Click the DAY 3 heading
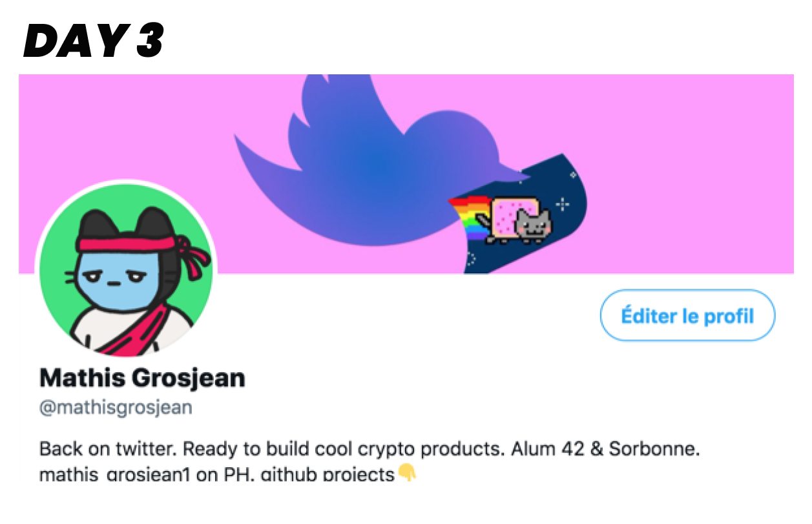Screen dimensions: 812x524 pyautogui.click(x=93, y=40)
